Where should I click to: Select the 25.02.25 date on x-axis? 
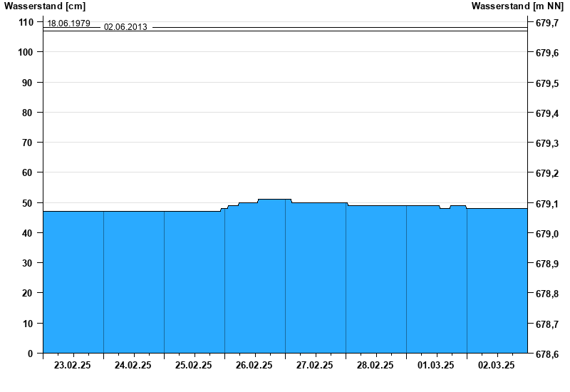194,366
